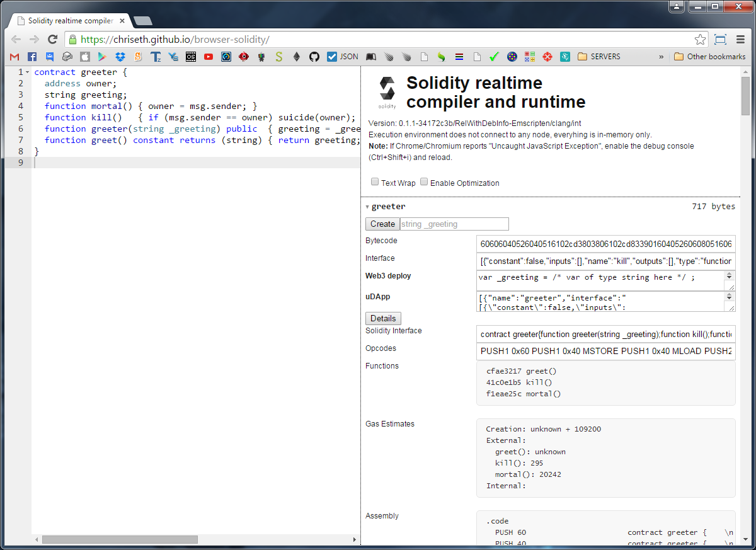Screen dimensions: 756x550
Task: Click the 'cfae3217 greet()' function entry
Action: point(522,372)
